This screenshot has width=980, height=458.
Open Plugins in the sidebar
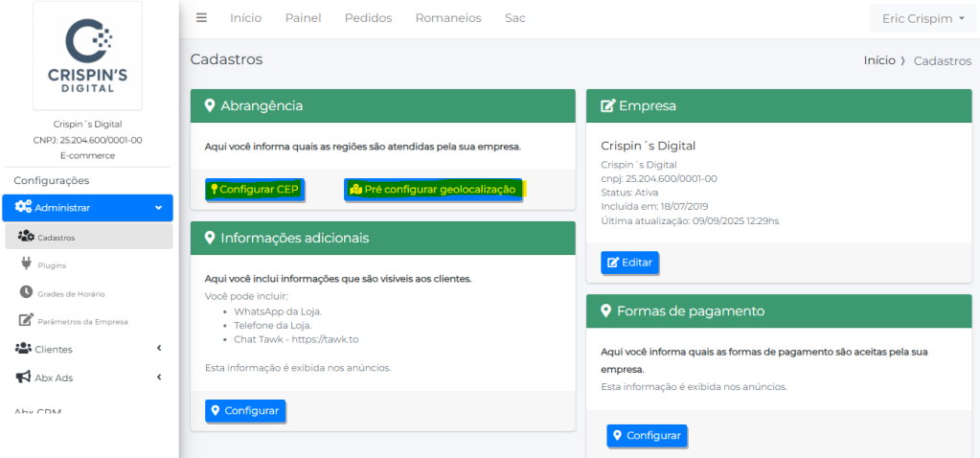(52, 264)
